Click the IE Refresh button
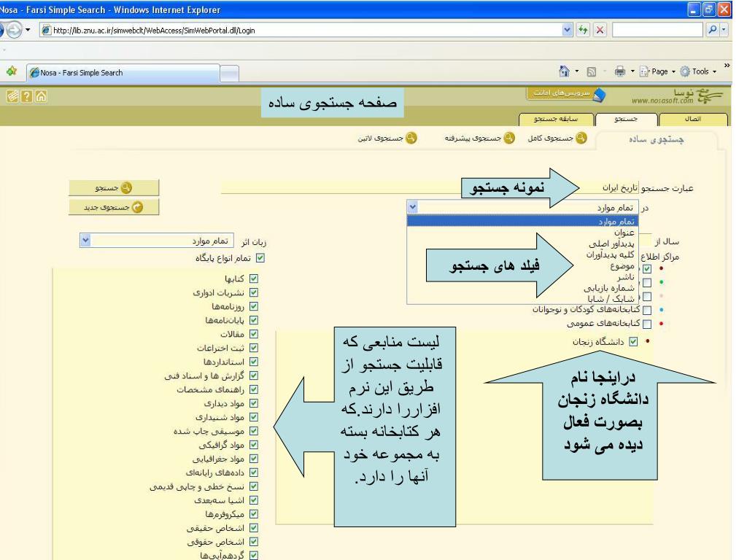The image size is (747, 560). [583, 30]
